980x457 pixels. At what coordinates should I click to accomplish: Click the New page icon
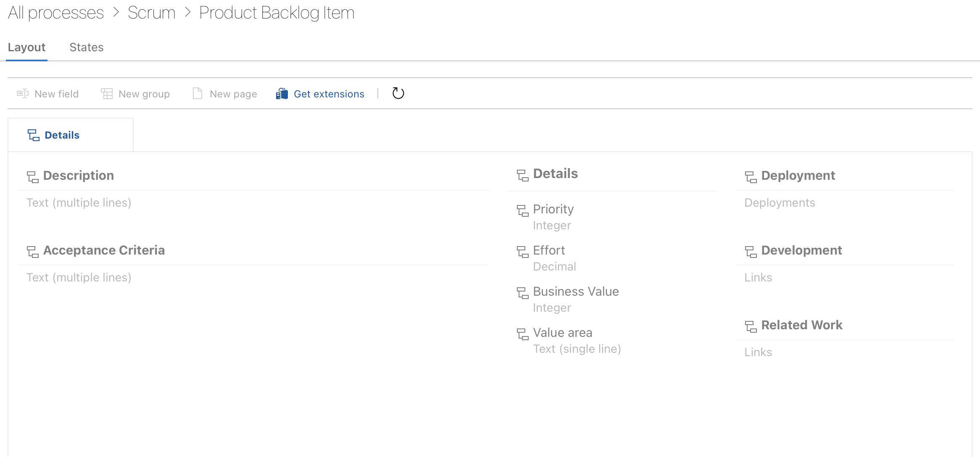pyautogui.click(x=197, y=94)
